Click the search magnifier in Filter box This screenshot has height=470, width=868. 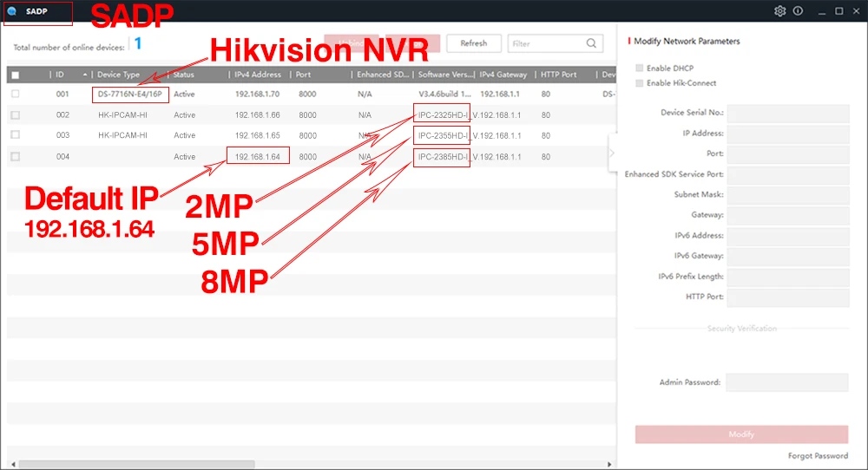point(591,43)
